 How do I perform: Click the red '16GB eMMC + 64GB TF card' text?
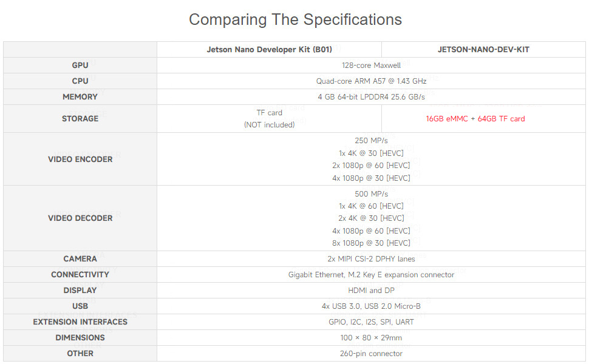475,118
